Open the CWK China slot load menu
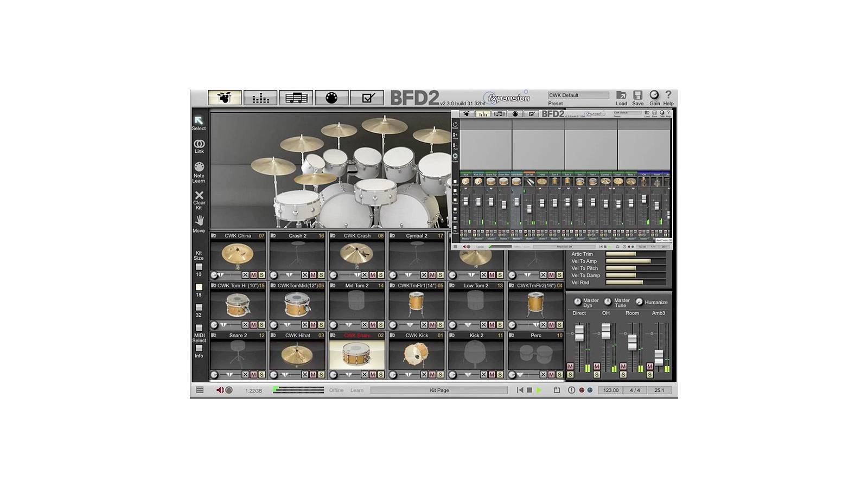 pyautogui.click(x=214, y=236)
